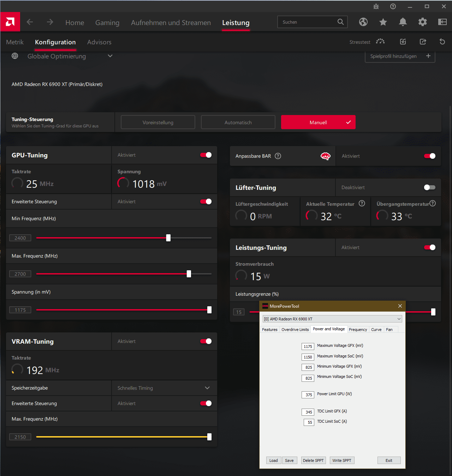Click the Globale Optimierung globe icon
Image resolution: width=452 pixels, height=476 pixels.
[15, 56]
